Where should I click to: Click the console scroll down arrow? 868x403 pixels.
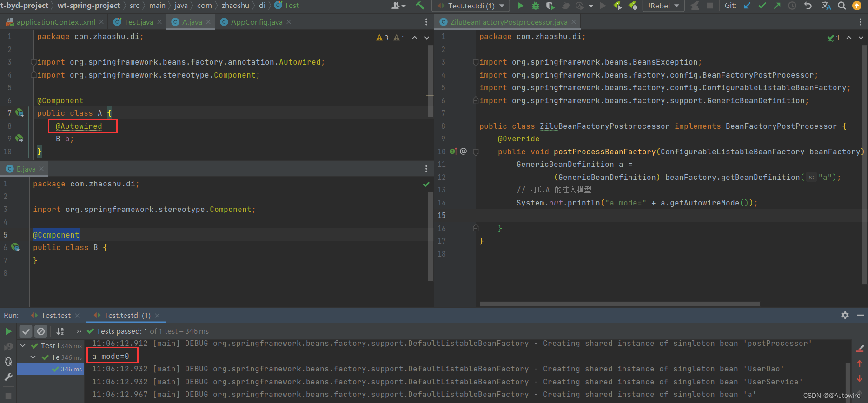(x=860, y=378)
